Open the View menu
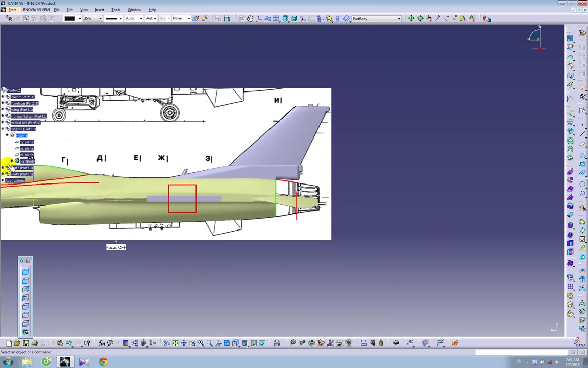The height and width of the screenshot is (368, 588). pos(84,10)
